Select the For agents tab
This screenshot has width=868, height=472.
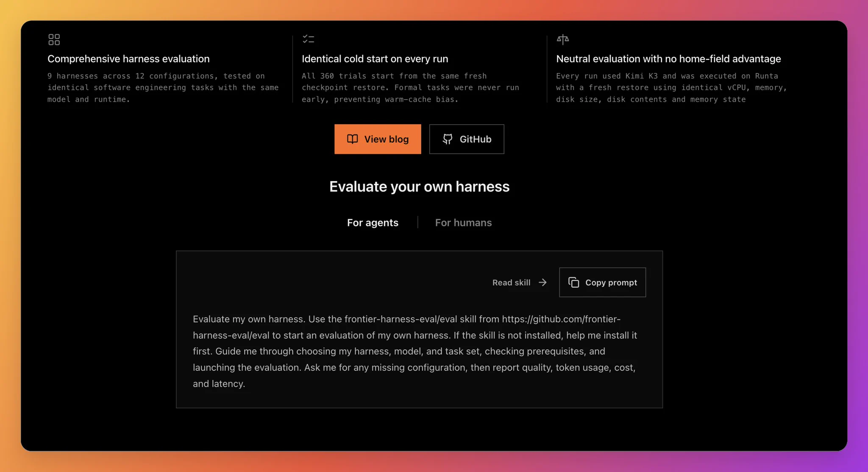[x=373, y=223]
